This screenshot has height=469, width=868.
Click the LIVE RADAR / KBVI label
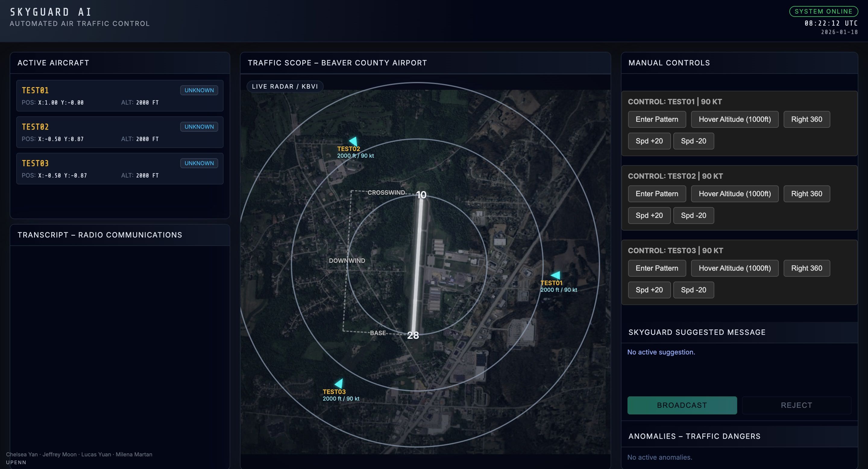pyautogui.click(x=285, y=86)
